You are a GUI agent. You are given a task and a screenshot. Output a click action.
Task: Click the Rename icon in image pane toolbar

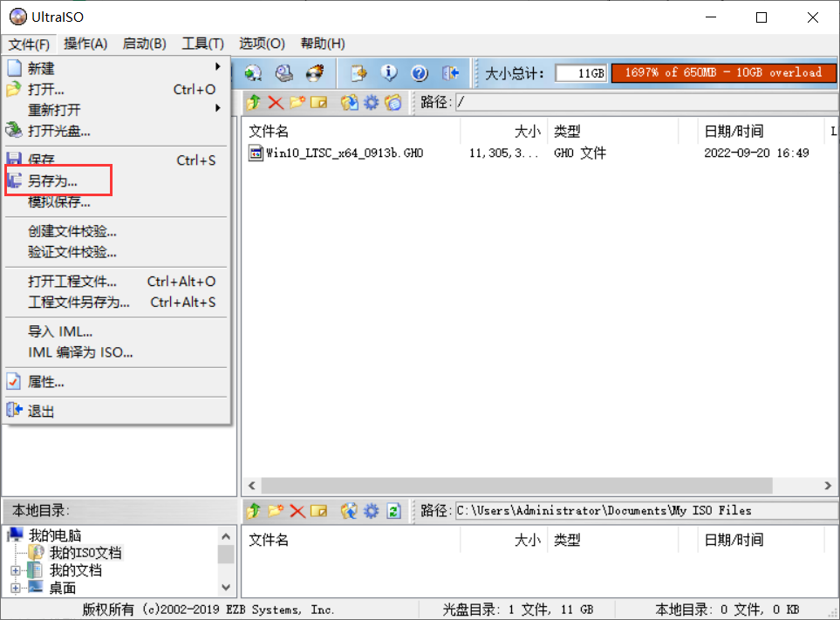318,102
